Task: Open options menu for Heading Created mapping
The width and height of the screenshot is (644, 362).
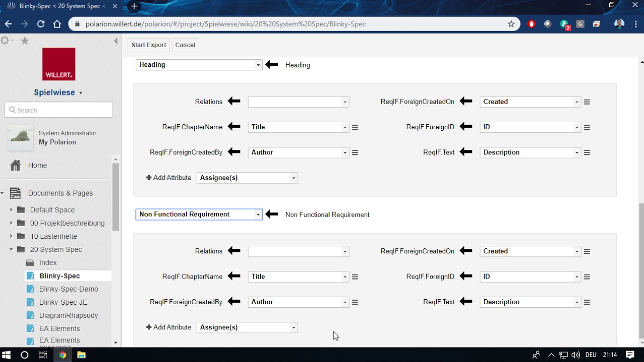Action: (587, 102)
